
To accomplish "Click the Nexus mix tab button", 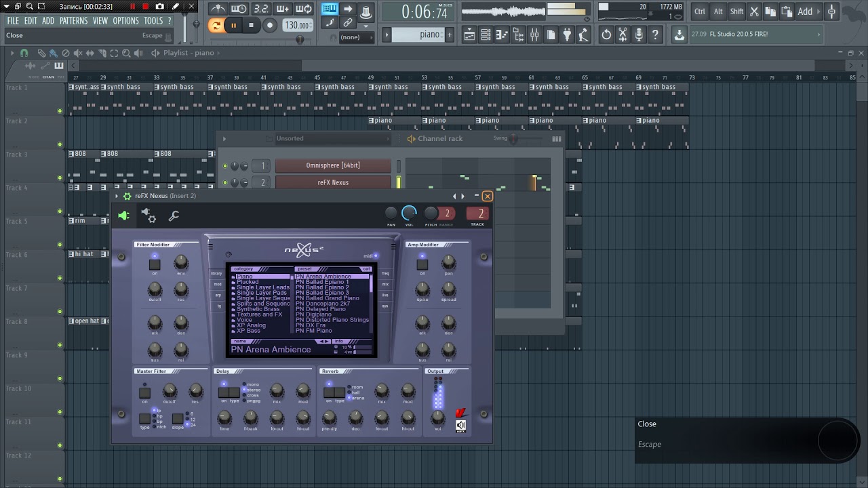I will [385, 285].
